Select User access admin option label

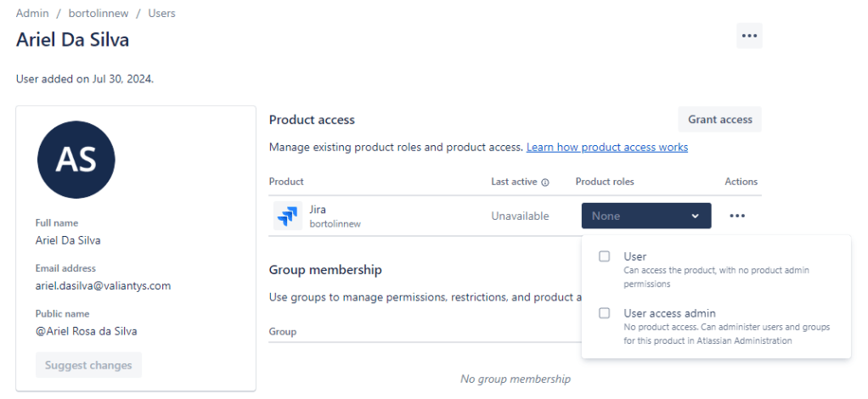coord(669,313)
